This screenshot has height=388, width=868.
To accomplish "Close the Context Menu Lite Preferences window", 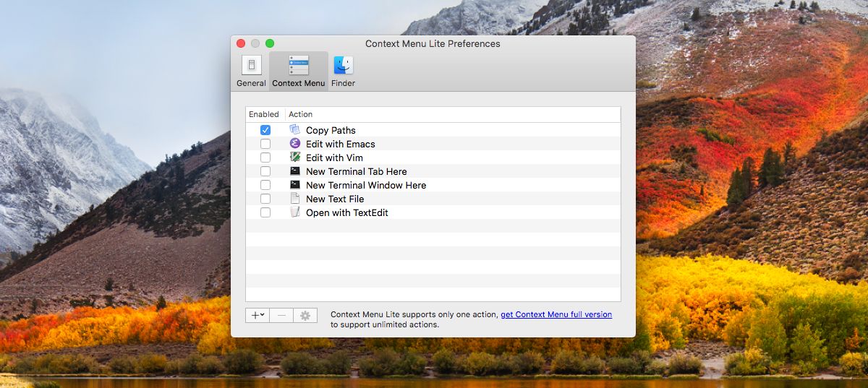I will tap(241, 43).
